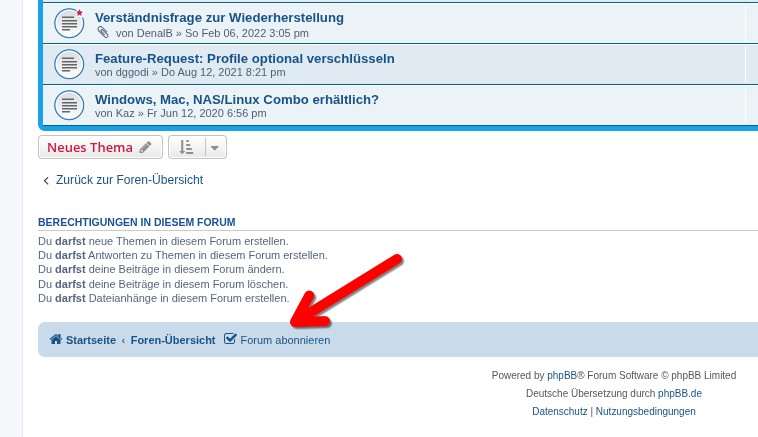Click the sort icon in display options button
The height and width of the screenshot is (437, 758).
(x=186, y=148)
